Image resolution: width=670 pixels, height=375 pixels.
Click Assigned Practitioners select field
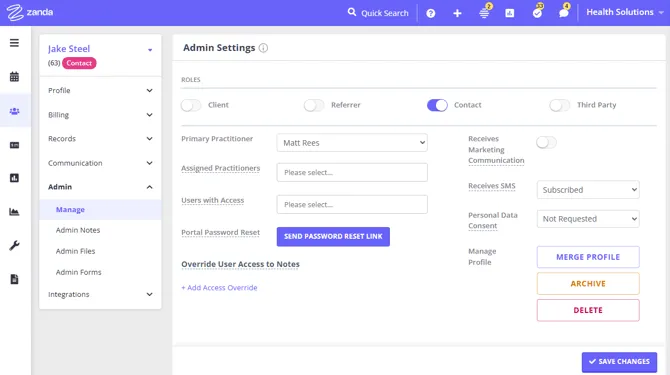click(352, 173)
